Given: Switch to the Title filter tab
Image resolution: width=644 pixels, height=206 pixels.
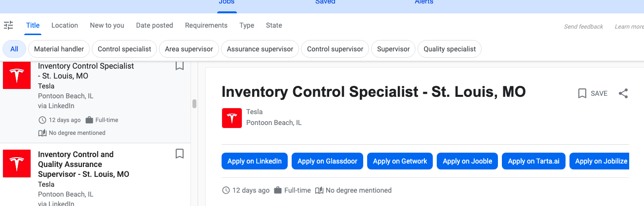Looking at the screenshot, I should point(33,25).
